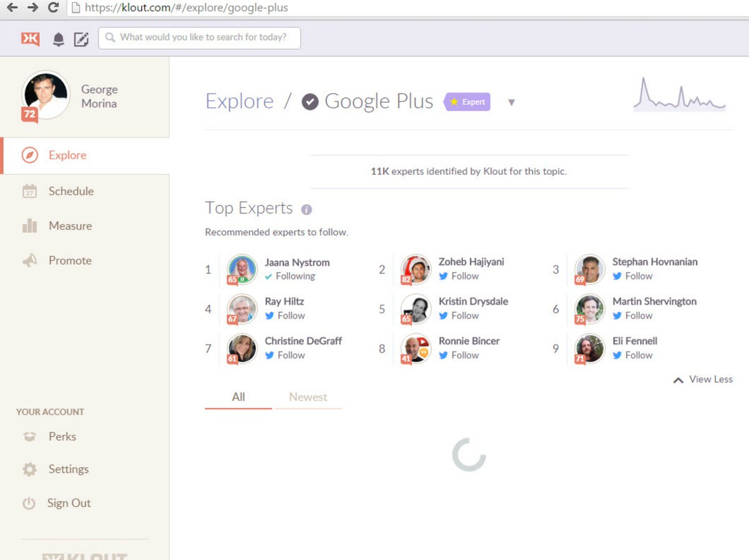Click the Measure bar chart icon
This screenshot has width=749, height=560.
coord(29,226)
